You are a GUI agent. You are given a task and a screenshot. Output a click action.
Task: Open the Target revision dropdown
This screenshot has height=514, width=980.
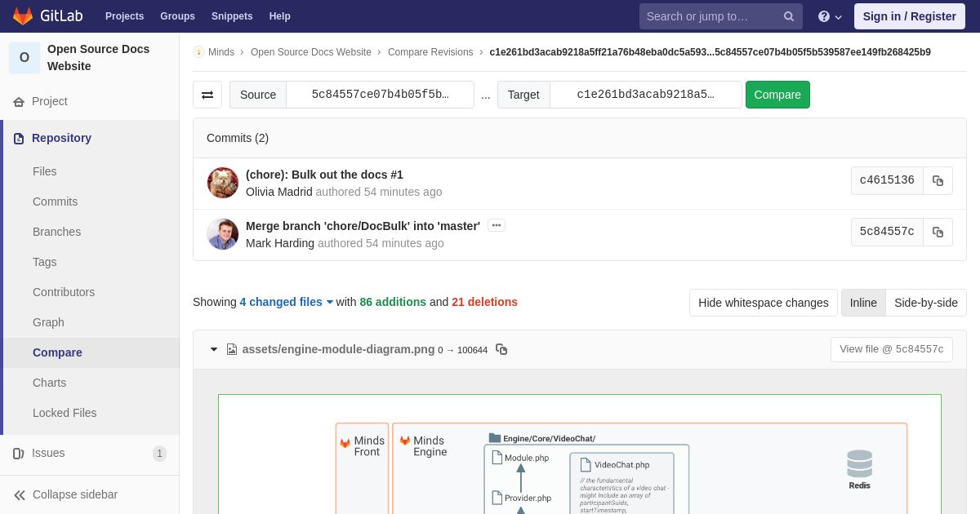tap(645, 95)
